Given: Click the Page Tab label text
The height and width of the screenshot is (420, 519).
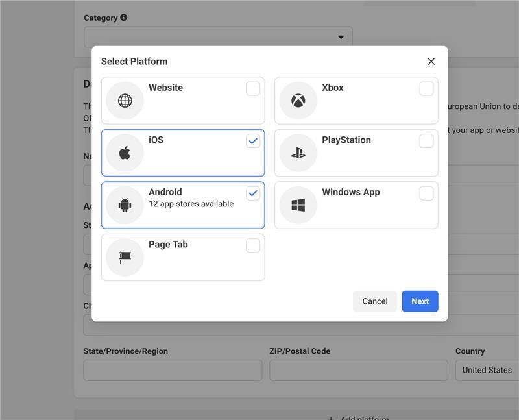Looking at the screenshot, I should [168, 245].
